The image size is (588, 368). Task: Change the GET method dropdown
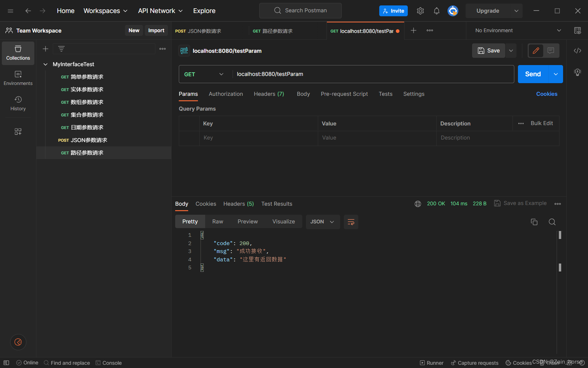coord(204,74)
